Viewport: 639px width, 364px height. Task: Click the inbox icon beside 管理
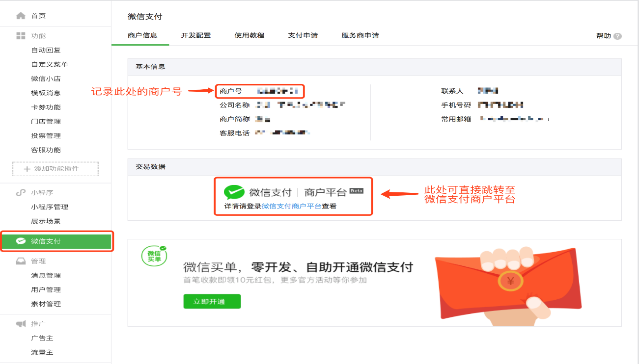tap(21, 261)
